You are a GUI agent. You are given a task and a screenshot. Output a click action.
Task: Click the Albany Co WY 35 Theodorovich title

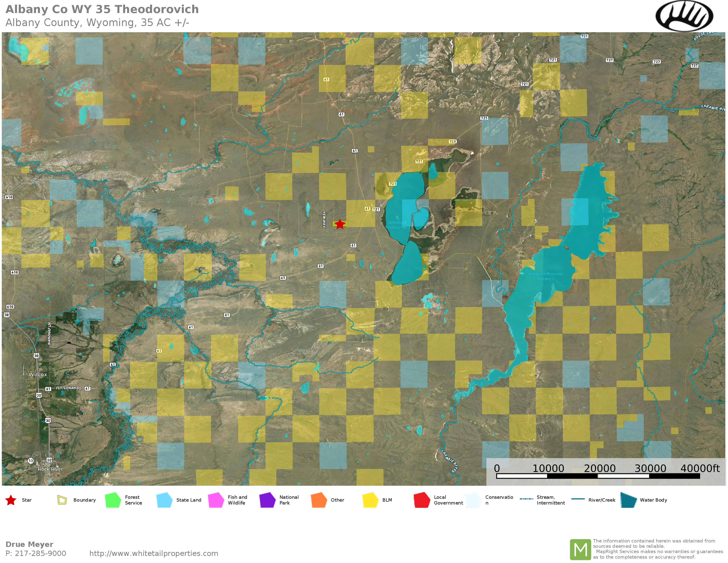pyautogui.click(x=102, y=9)
